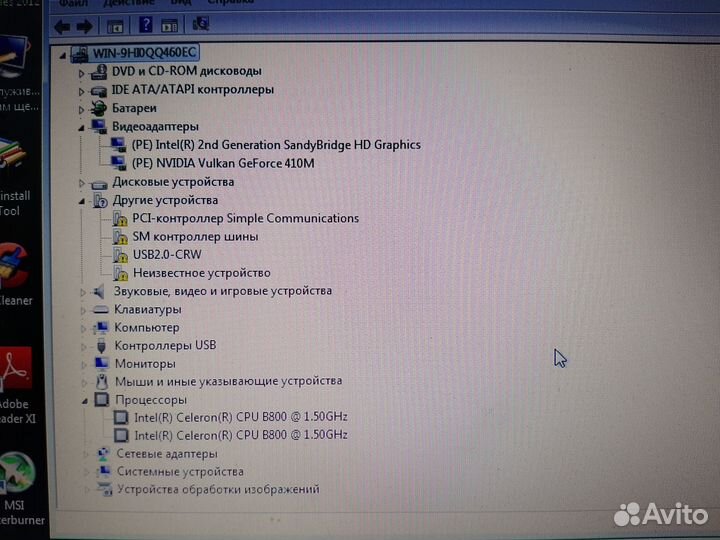This screenshot has width=720, height=540.
Task: Collapse the WIN-9HI0QQ460EC root node arrow
Action: pos(62,56)
